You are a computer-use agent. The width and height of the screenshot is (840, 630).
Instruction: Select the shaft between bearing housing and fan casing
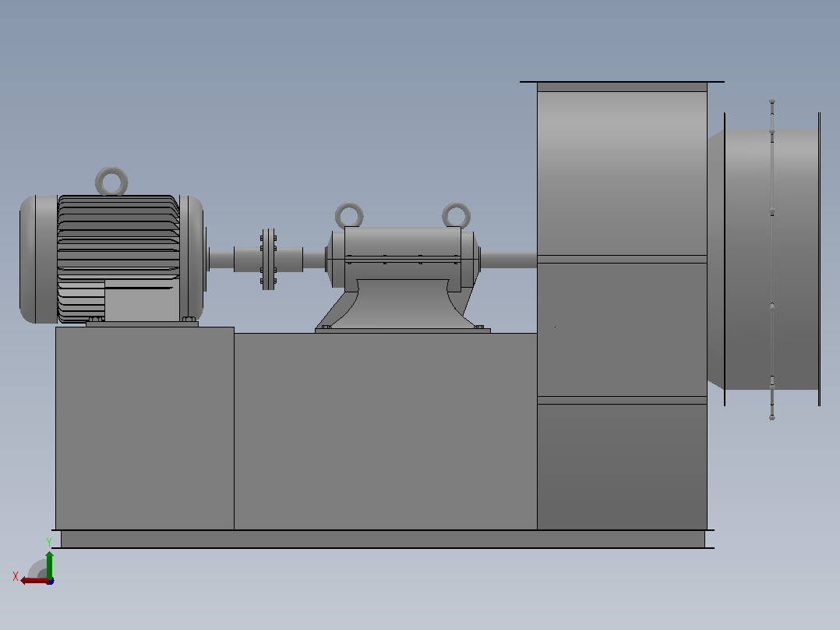tap(508, 260)
